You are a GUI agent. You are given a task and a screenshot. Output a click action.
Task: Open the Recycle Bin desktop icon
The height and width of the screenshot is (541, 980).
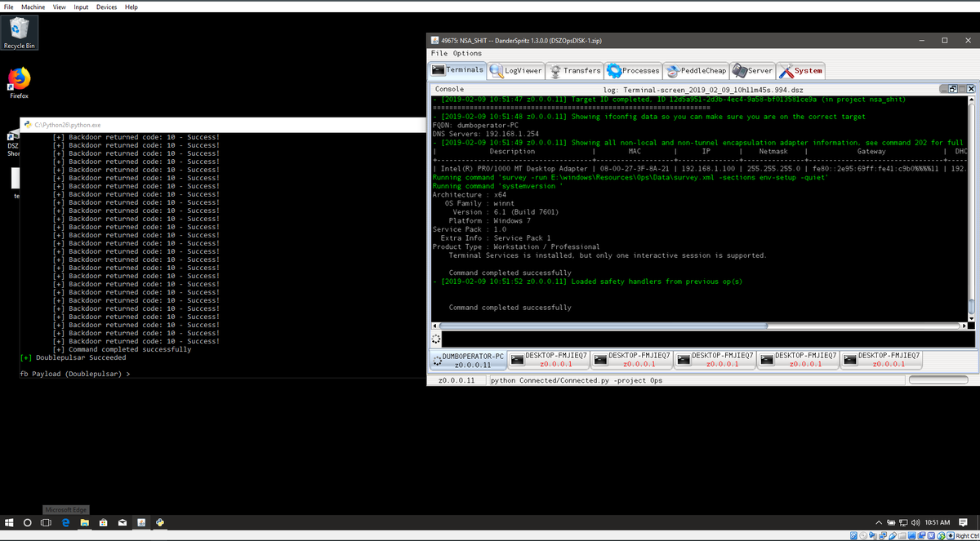pyautogui.click(x=19, y=32)
